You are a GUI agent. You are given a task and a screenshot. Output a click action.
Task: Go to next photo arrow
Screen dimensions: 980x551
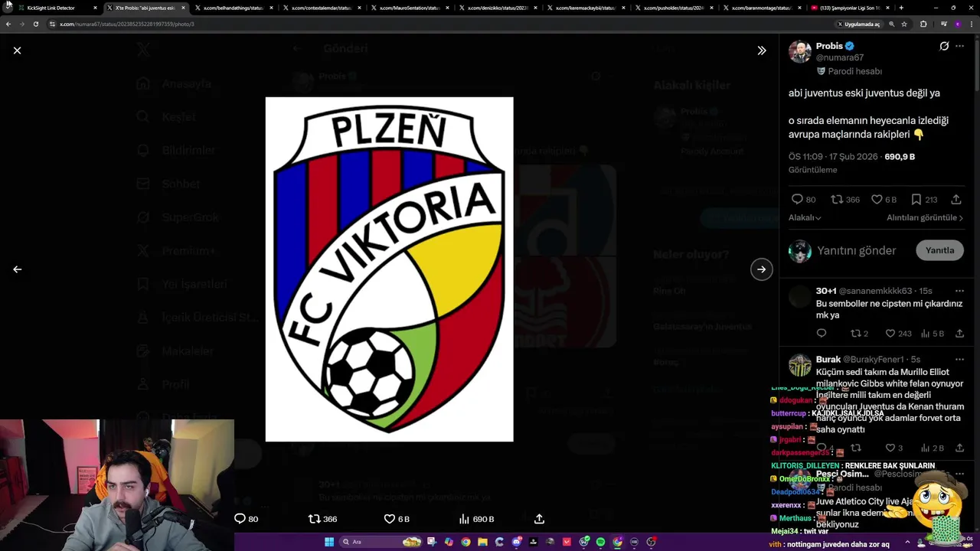coord(761,269)
